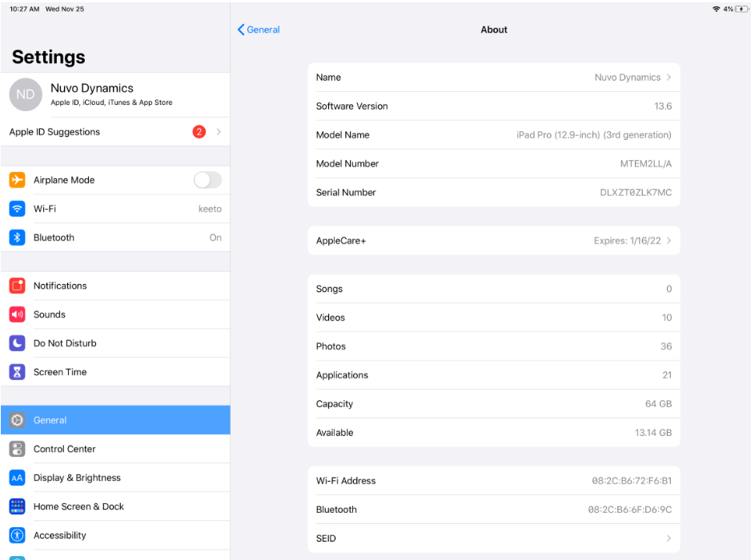The width and height of the screenshot is (751, 560).
Task: Tap the Screen Time hourglass icon
Action: tap(18, 372)
